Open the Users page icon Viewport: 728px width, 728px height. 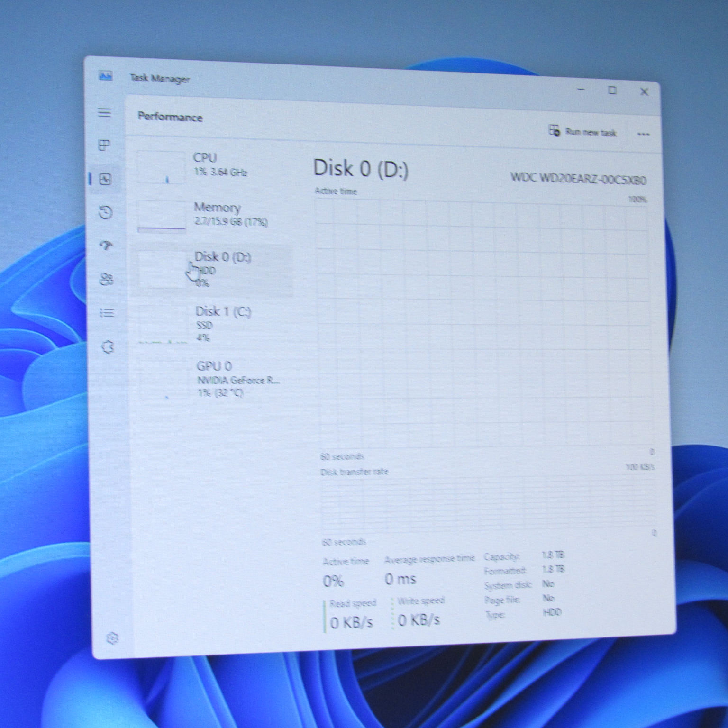pos(107,280)
